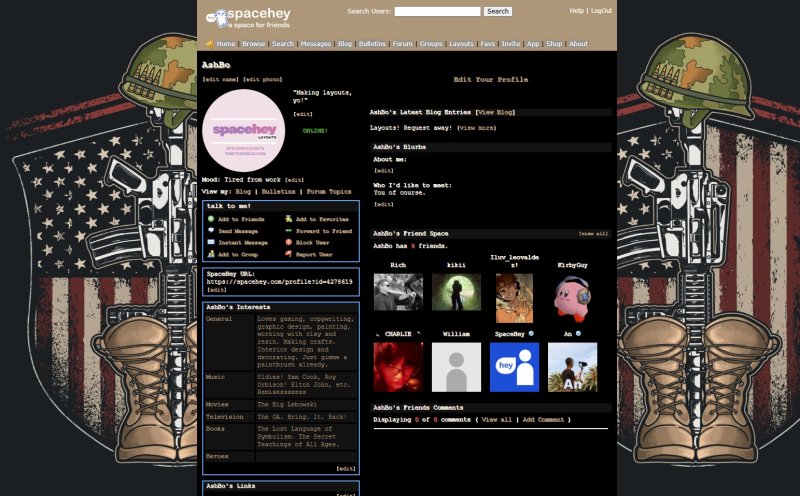The height and width of the screenshot is (496, 800).
Task: Click the Add to Favorites icon
Action: (x=288, y=218)
